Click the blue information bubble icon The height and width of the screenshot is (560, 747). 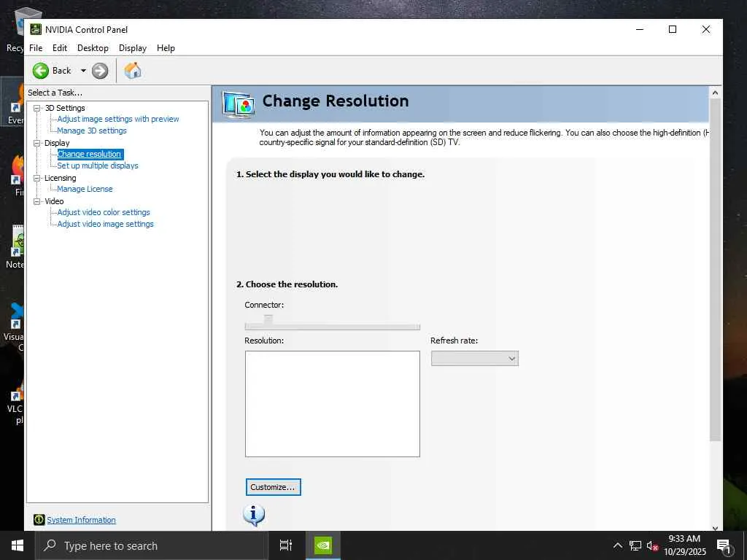254,516
